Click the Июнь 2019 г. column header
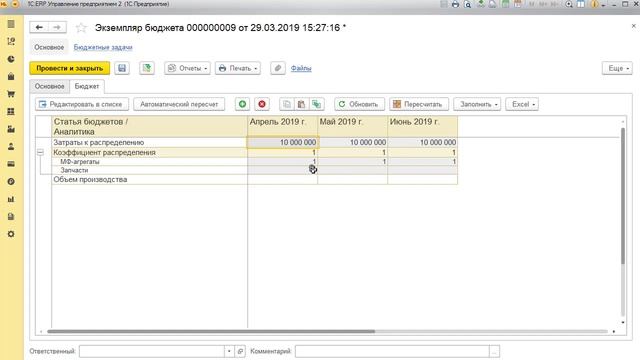The image size is (640, 360). click(422, 127)
